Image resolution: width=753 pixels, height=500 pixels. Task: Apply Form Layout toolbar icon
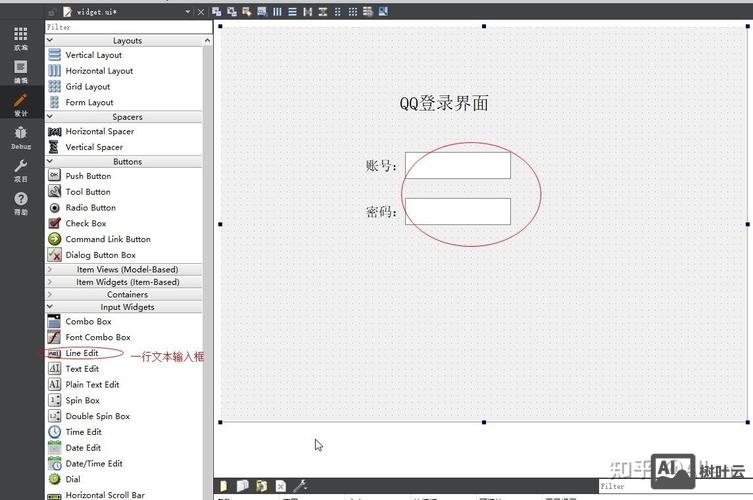(x=338, y=12)
